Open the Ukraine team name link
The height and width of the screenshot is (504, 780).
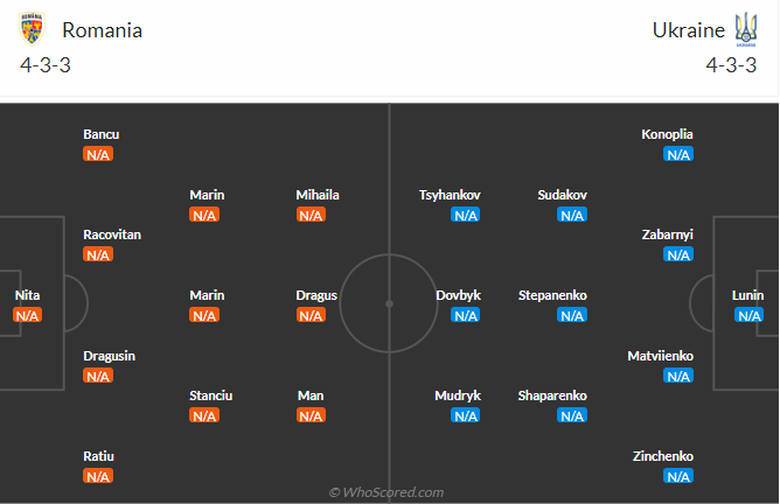click(688, 30)
